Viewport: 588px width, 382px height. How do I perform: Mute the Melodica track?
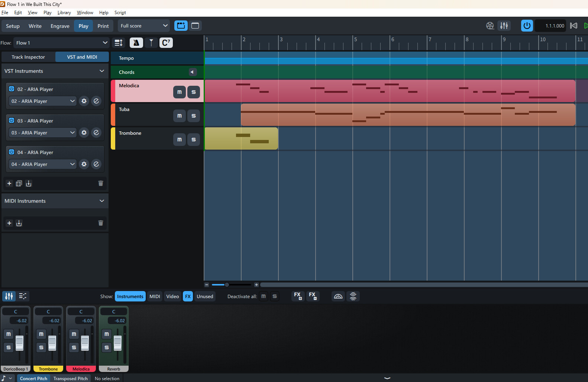click(x=180, y=92)
